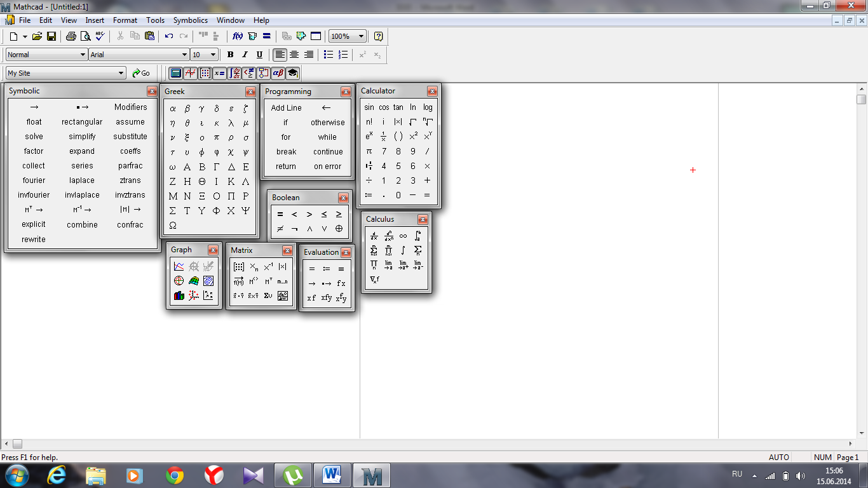Open the 100% zoom dropdown
The image size is (868, 488).
pos(362,36)
